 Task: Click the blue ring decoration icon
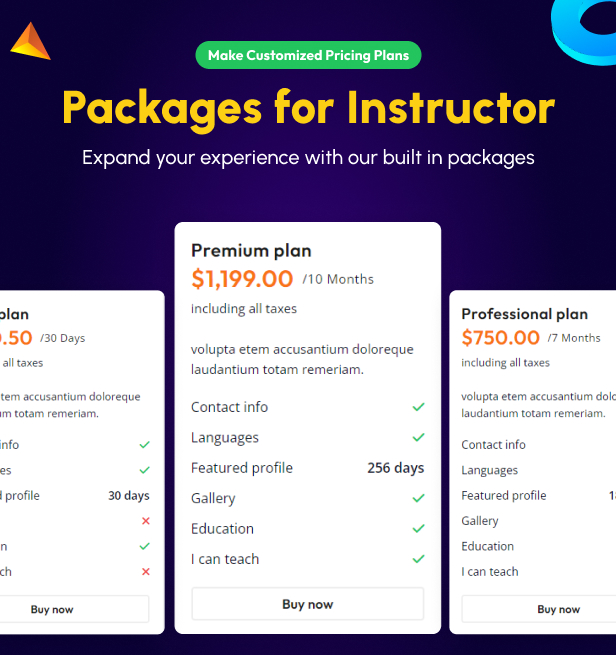coord(585,32)
